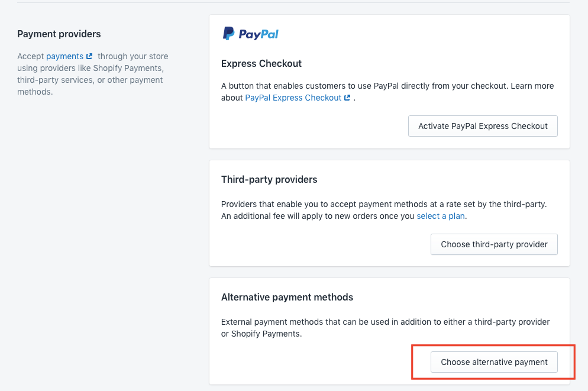Follow the "select a plan" link

(441, 216)
